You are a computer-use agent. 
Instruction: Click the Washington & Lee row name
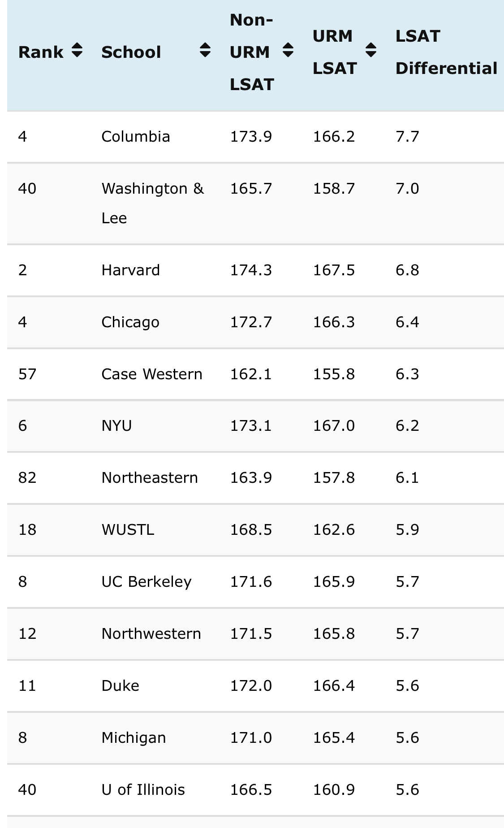pyautogui.click(x=152, y=203)
